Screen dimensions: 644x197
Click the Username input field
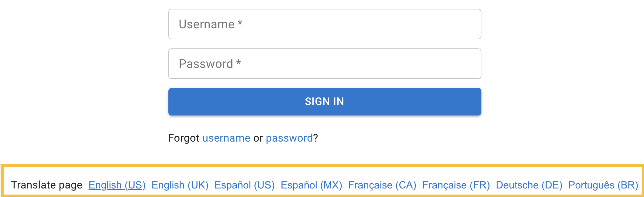click(325, 24)
